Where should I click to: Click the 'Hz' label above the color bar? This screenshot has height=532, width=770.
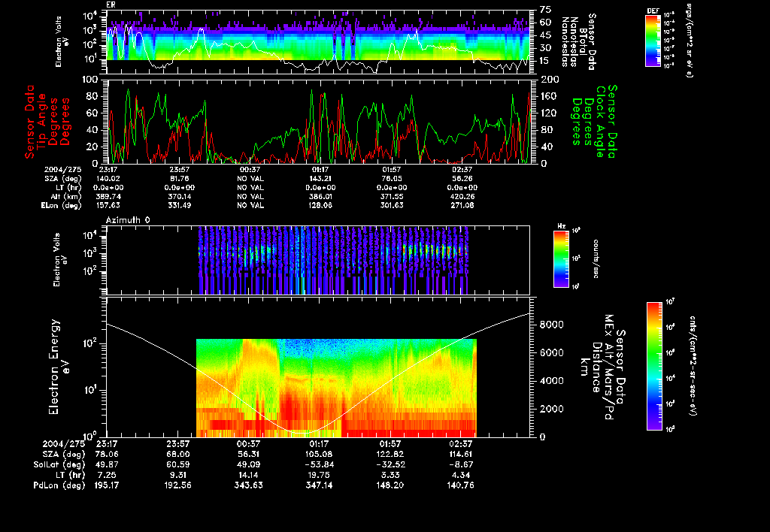pos(561,226)
